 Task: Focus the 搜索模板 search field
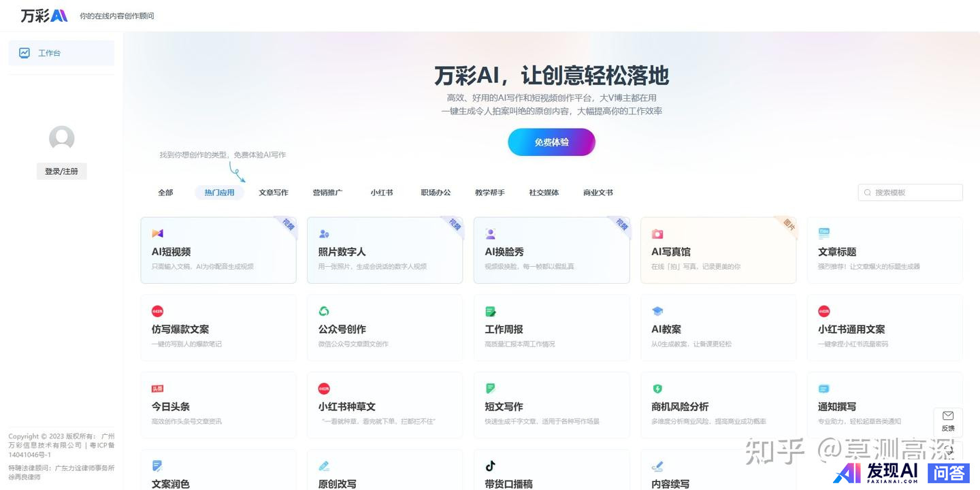tap(911, 193)
